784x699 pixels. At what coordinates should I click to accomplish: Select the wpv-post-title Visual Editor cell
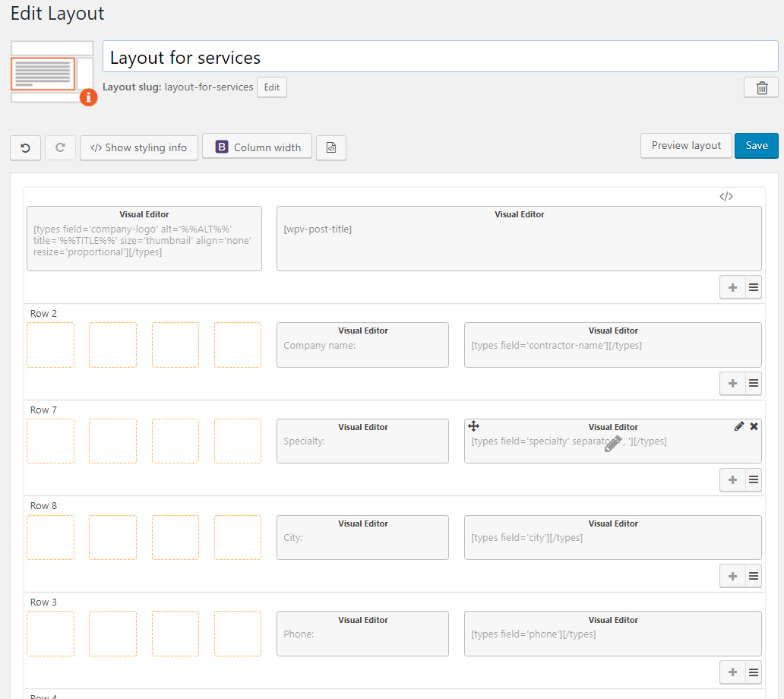point(519,239)
